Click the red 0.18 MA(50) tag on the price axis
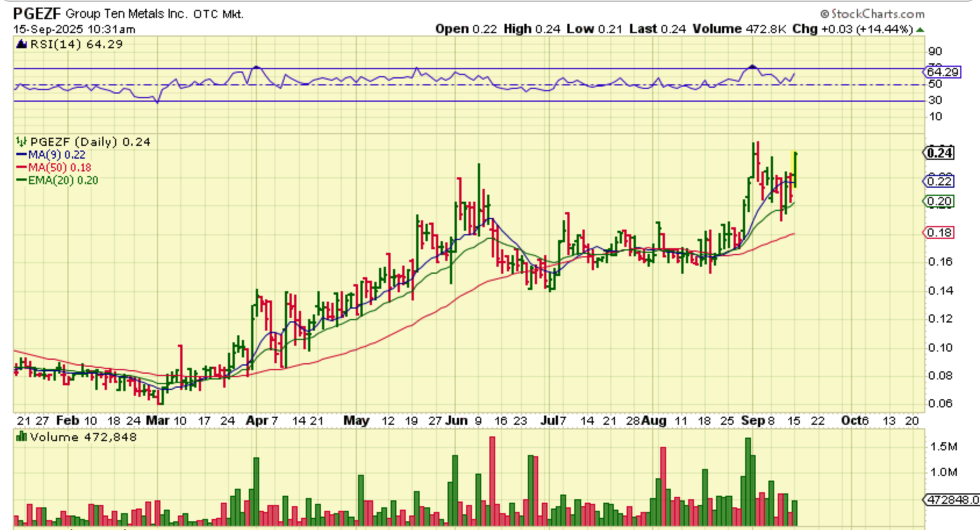This screenshot has height=530, width=980. 939,232
